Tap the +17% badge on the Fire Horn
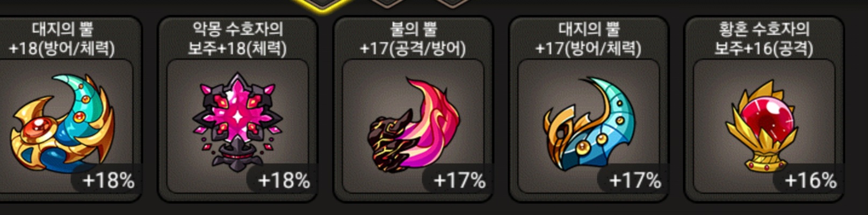 click(459, 181)
